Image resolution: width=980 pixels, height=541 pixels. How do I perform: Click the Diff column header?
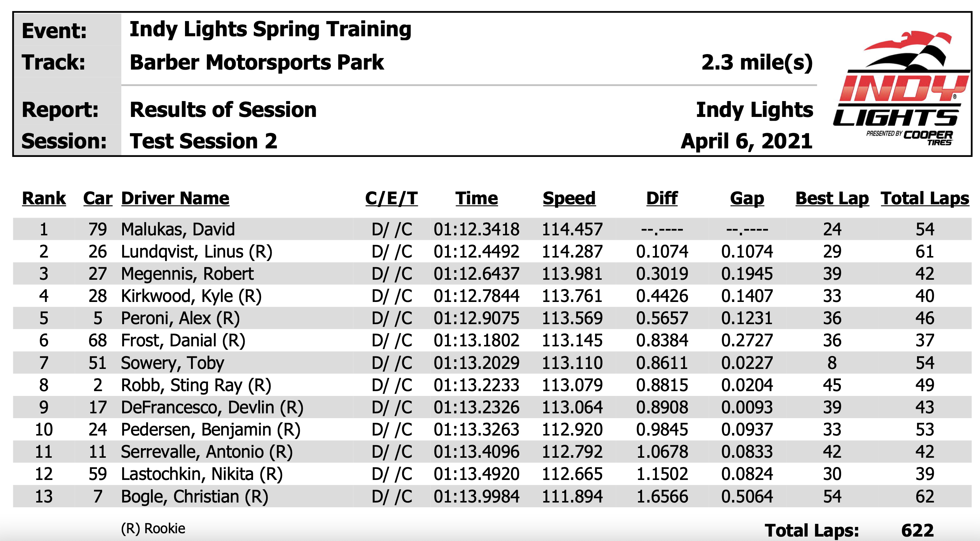662,198
